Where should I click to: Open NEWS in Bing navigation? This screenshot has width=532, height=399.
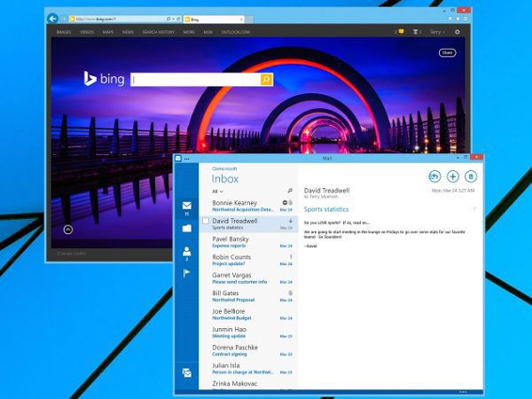(128, 32)
